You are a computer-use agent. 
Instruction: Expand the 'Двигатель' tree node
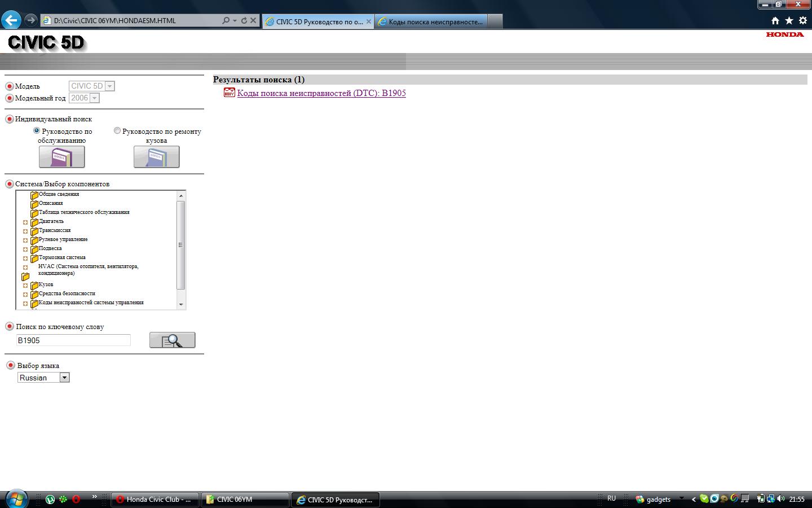click(25, 222)
